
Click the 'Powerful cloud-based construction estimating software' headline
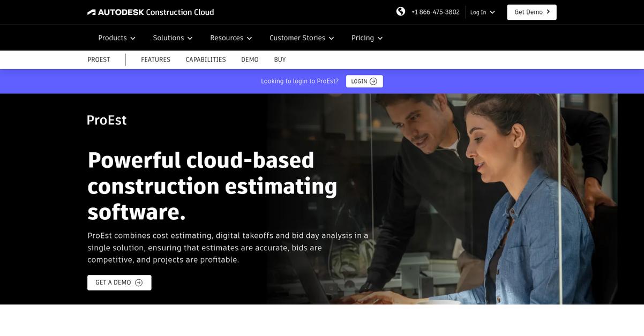point(213,186)
